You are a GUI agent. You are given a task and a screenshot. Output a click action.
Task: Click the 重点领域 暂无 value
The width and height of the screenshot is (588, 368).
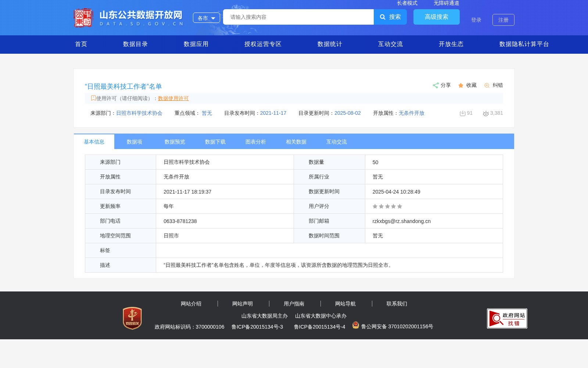tap(207, 113)
